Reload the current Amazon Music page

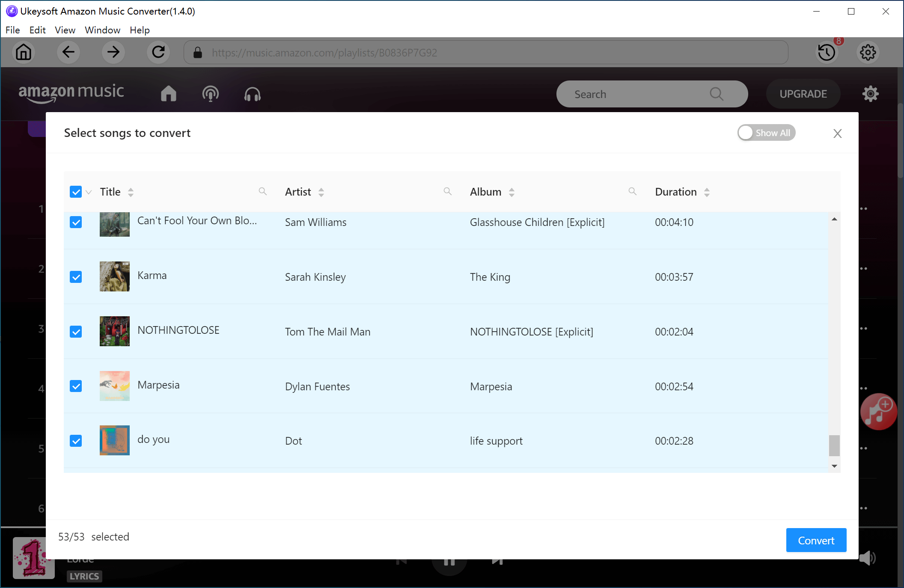click(158, 52)
